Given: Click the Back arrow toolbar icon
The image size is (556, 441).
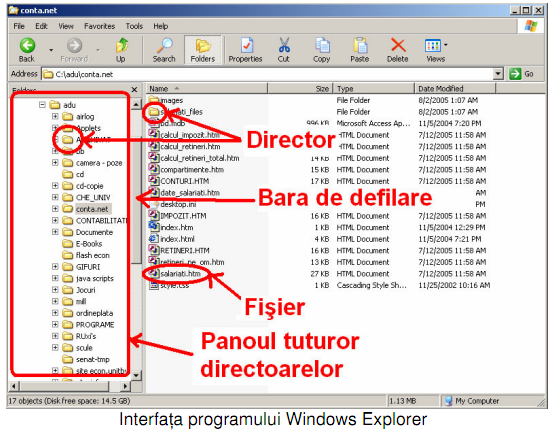Looking at the screenshot, I should pyautogui.click(x=27, y=45).
